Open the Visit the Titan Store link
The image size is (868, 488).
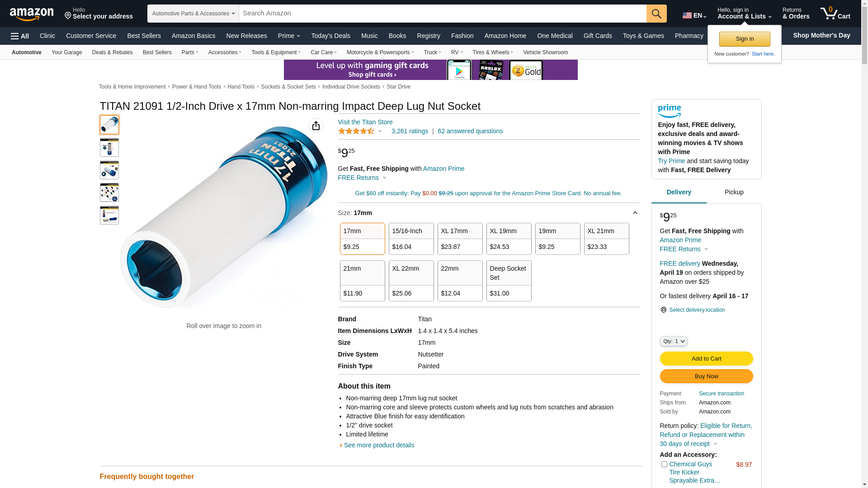click(x=365, y=122)
